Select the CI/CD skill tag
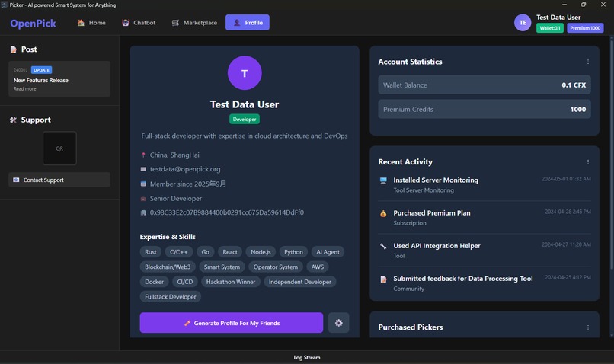Viewport: 614px width, 364px height. [185, 282]
